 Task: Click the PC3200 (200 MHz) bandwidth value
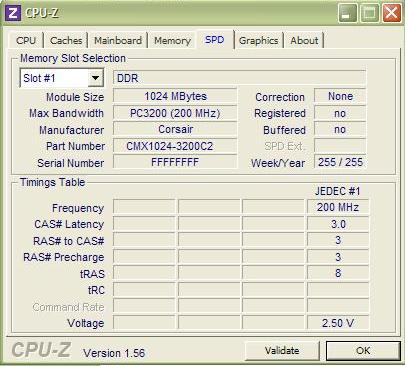click(x=175, y=113)
